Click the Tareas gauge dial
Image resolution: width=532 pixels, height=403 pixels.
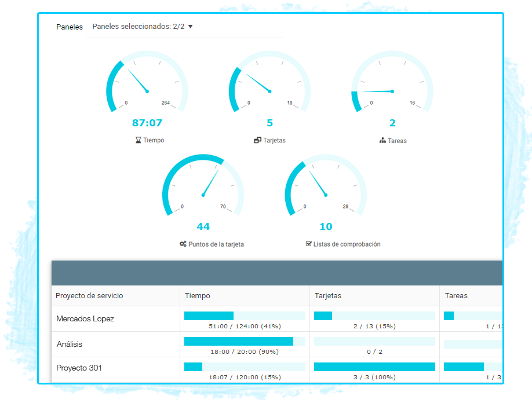pos(392,82)
